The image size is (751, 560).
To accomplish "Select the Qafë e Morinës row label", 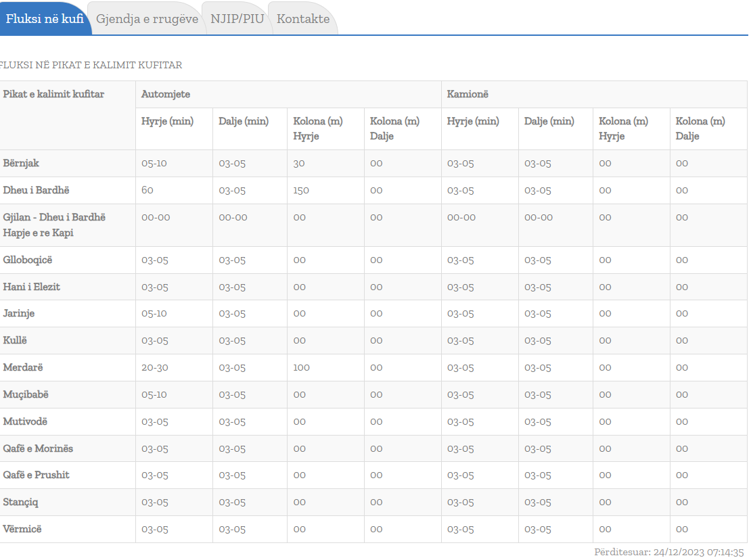I will coord(38,448).
